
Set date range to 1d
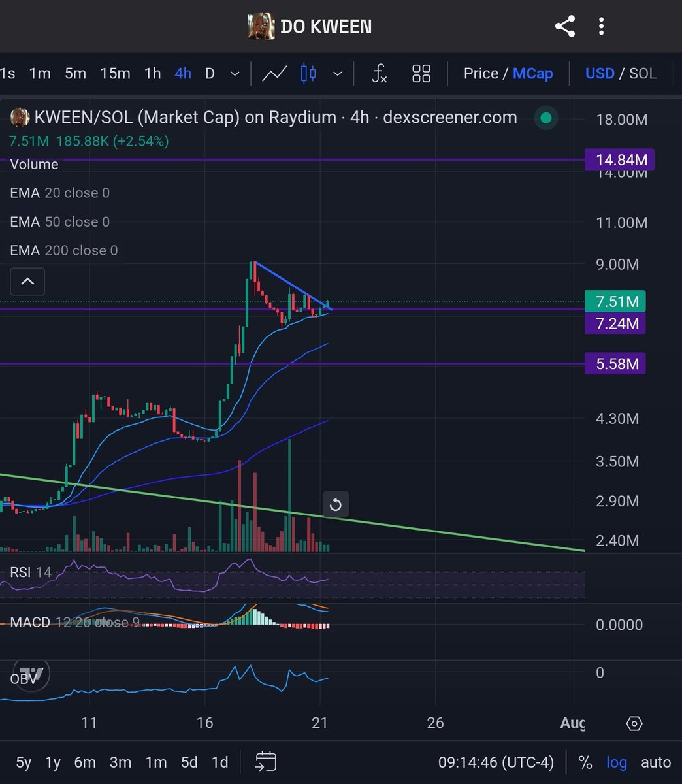click(220, 762)
